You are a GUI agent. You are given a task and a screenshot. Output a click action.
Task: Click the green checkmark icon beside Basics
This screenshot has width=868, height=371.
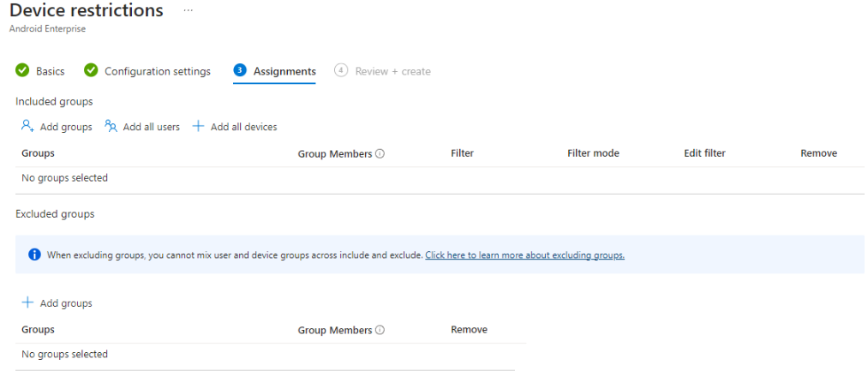coord(23,70)
